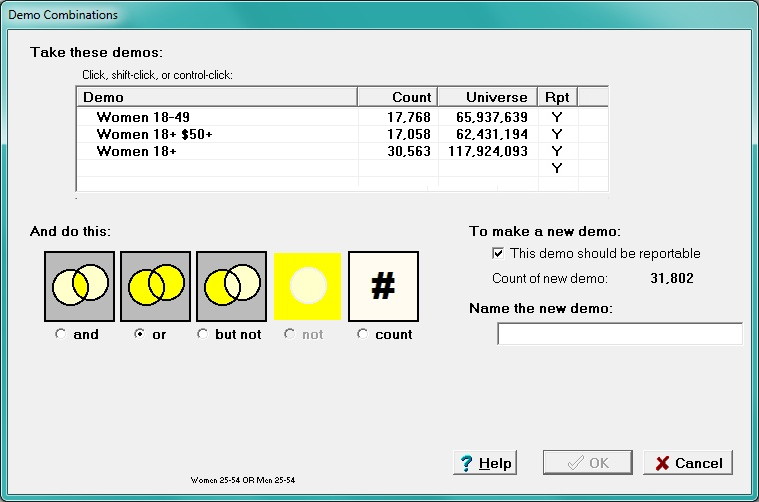
Task: Click Rpt 'Y' in Women 18+ row
Action: click(x=557, y=151)
